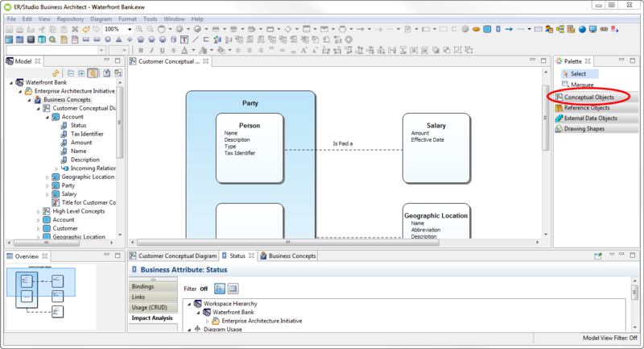Toggle table view filter button beside Filter Off
The width and height of the screenshot is (644, 349).
point(233,289)
